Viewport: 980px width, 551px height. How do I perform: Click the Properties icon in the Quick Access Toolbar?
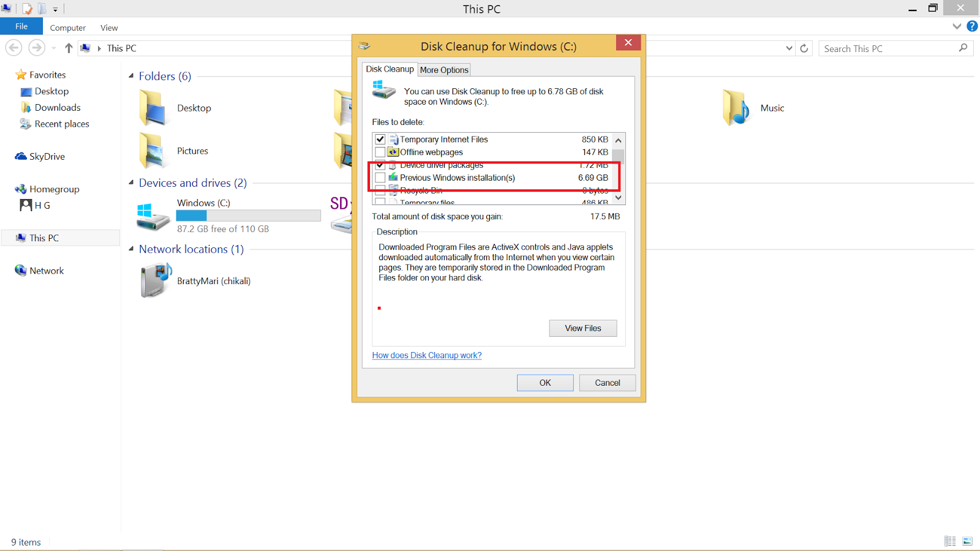coord(27,9)
